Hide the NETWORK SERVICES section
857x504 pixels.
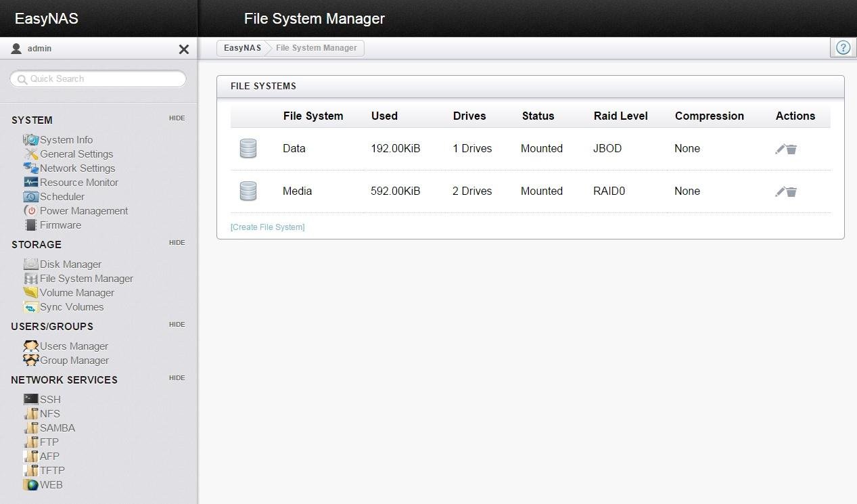(x=177, y=377)
